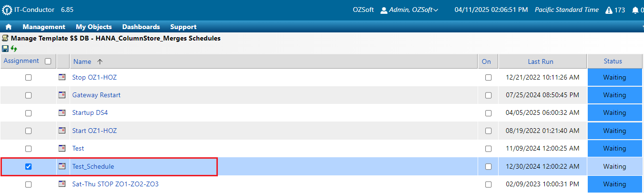Check the assignment box for Stop OZ1-HOZ
Viewport: 644px width, 193px height.
pyautogui.click(x=28, y=77)
